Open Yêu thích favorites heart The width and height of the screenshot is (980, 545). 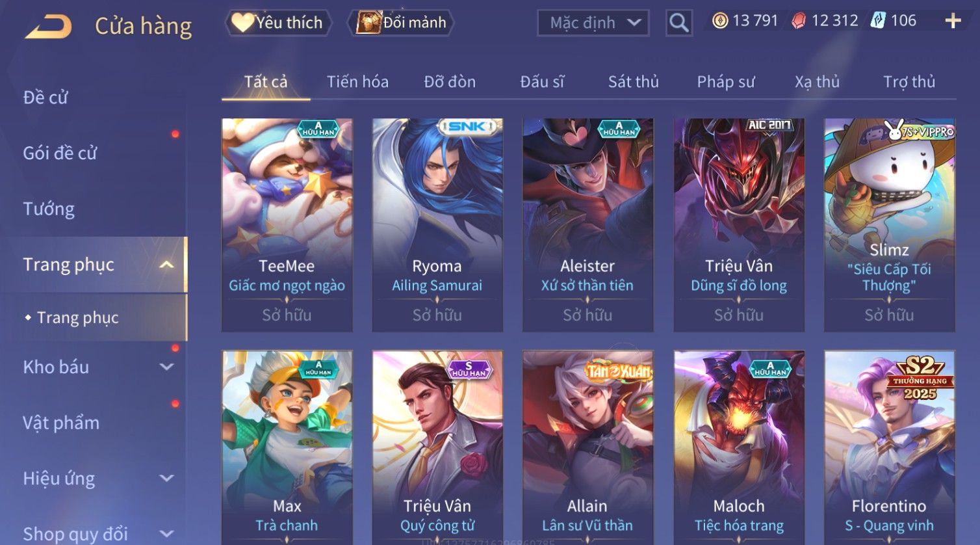pos(278,23)
